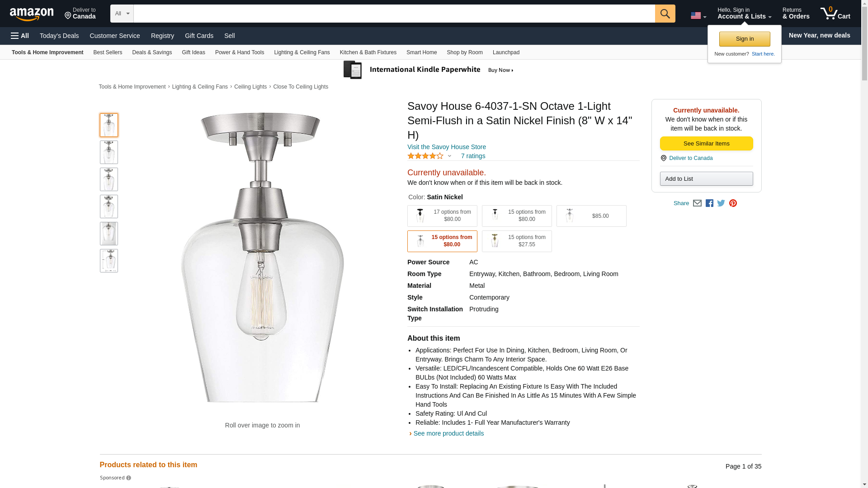Expand the star ratings breakdown arrow
868x488 pixels.
(449, 156)
